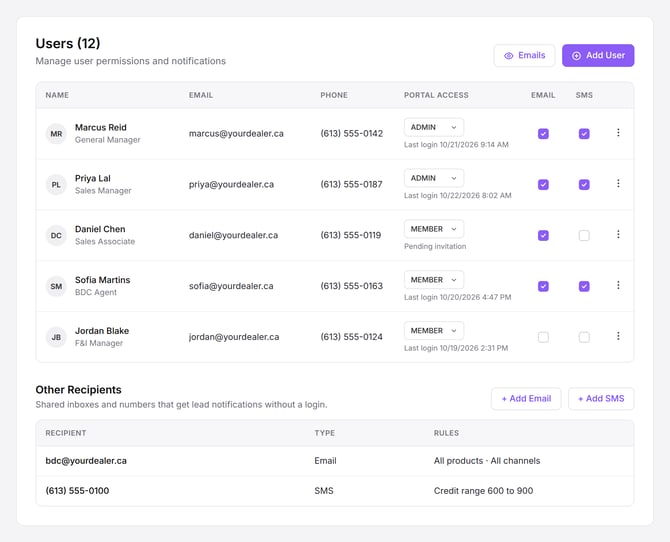Open Jordan Blake's MEMBER access dropdown
Image resolution: width=670 pixels, height=542 pixels.
(434, 331)
